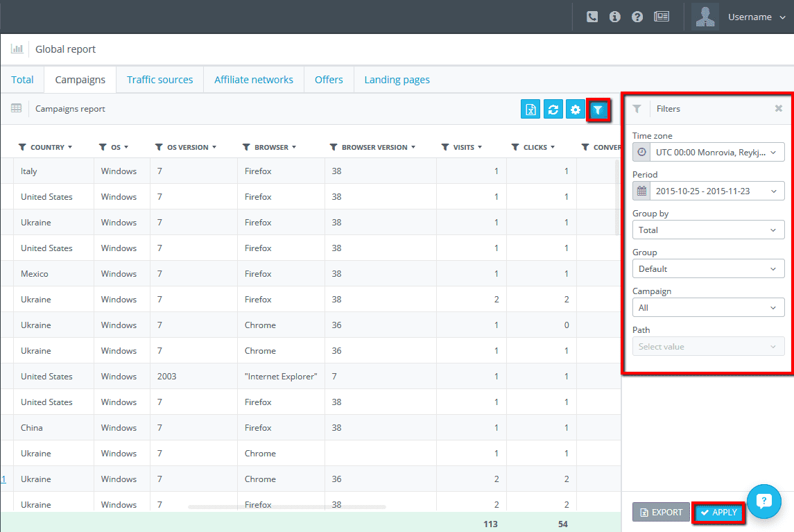Toggle the filters funnel button

pyautogui.click(x=598, y=110)
